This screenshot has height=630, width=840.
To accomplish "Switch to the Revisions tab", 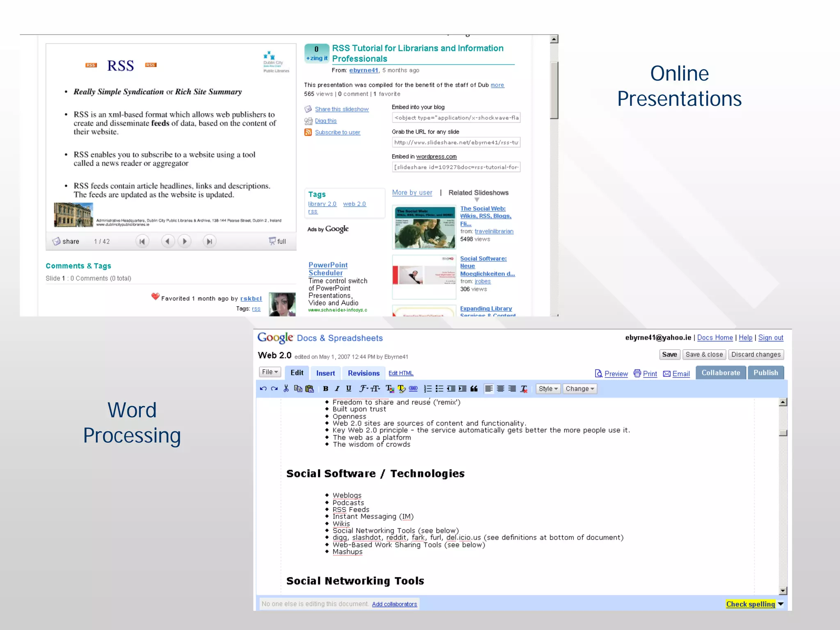I will click(x=363, y=373).
